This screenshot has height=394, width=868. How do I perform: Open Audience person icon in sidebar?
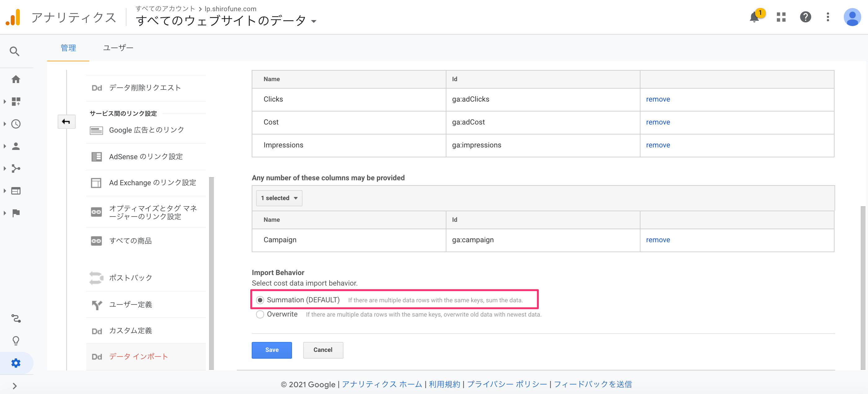[x=16, y=146]
